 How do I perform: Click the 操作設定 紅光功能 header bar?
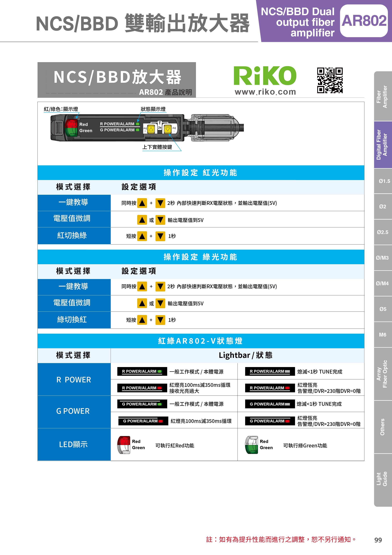point(200,173)
